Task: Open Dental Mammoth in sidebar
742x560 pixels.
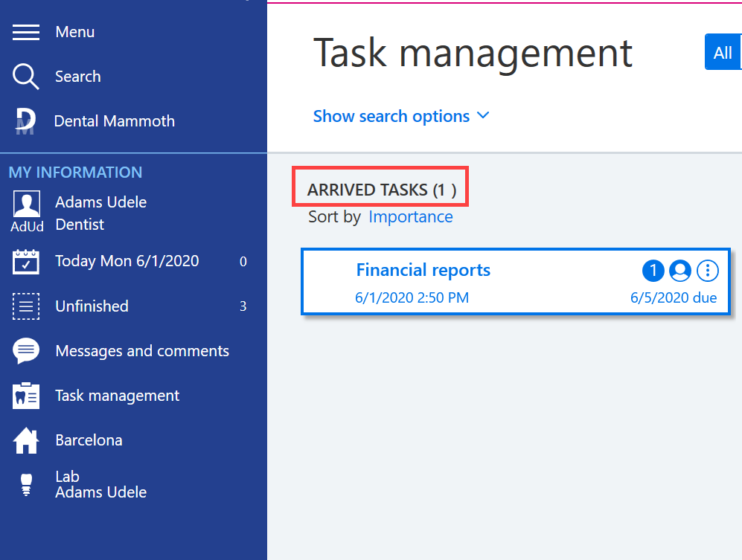Action: (x=115, y=121)
